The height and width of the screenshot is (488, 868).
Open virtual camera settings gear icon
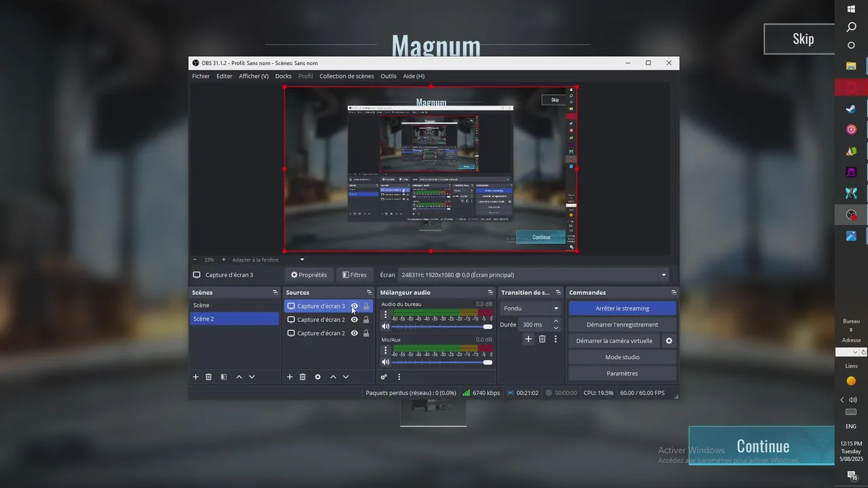tap(669, 341)
